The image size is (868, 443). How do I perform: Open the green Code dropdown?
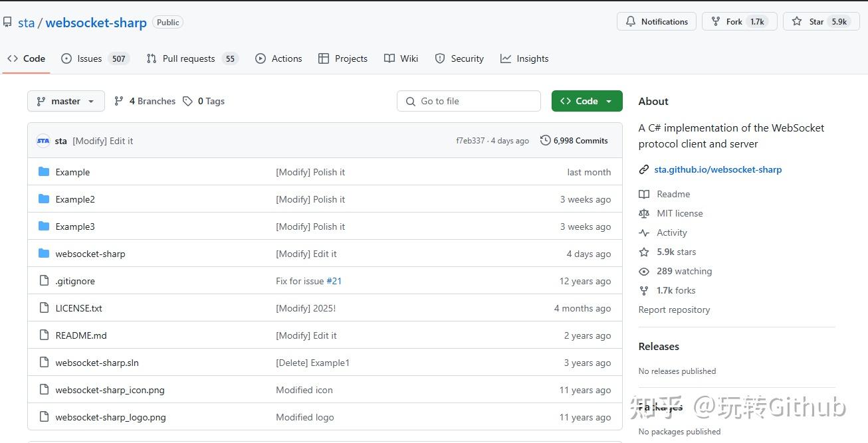tap(586, 101)
